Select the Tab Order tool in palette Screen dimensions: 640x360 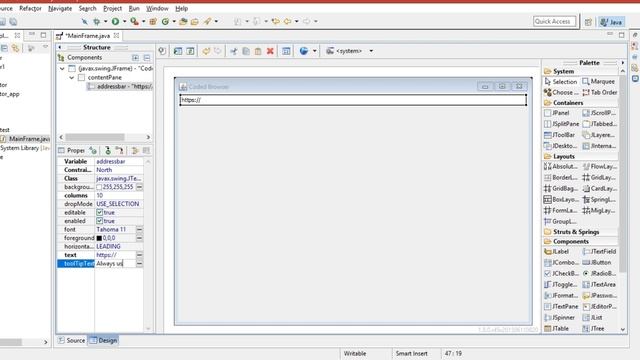click(600, 93)
